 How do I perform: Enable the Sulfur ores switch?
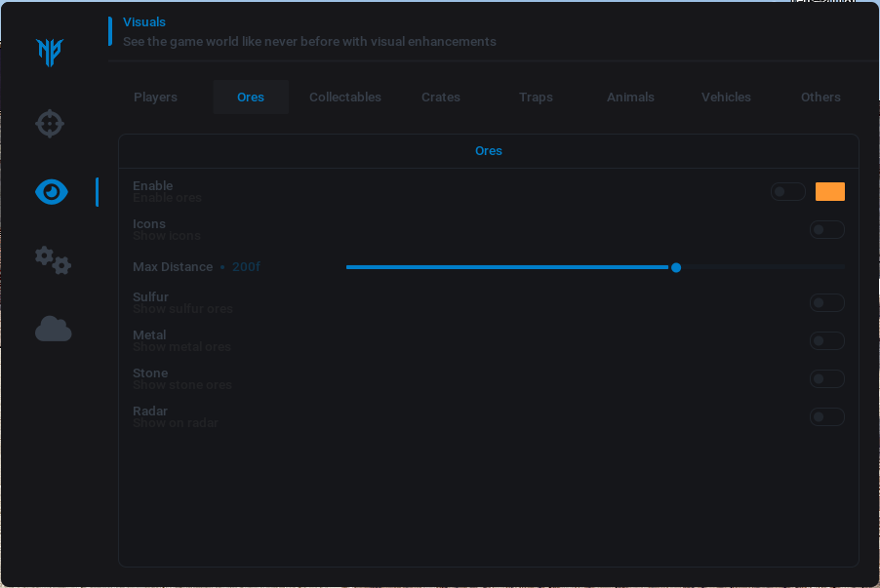pos(826,303)
